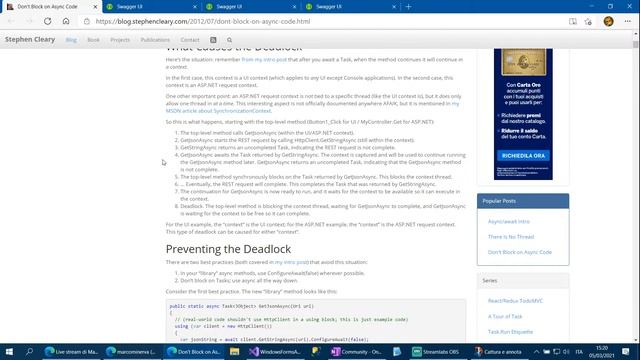Click the RICHIEDILA ORA ad button
The width and height of the screenshot is (640, 360).
pyautogui.click(x=523, y=156)
